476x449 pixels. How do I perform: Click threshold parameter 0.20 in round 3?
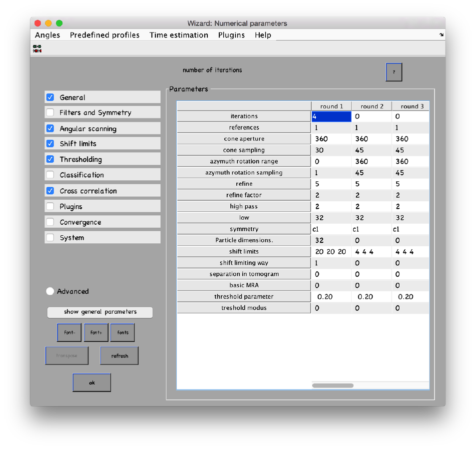click(411, 297)
